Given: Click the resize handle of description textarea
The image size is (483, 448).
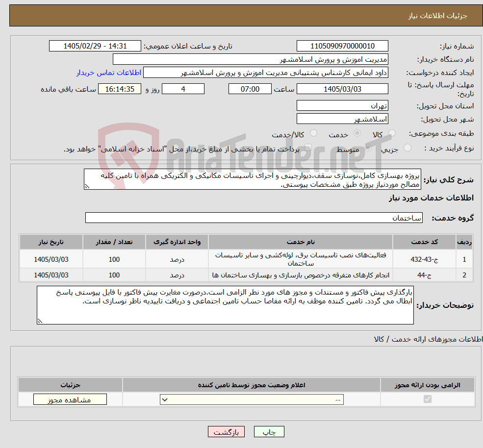Looking at the screenshot, I should click(x=87, y=186).
